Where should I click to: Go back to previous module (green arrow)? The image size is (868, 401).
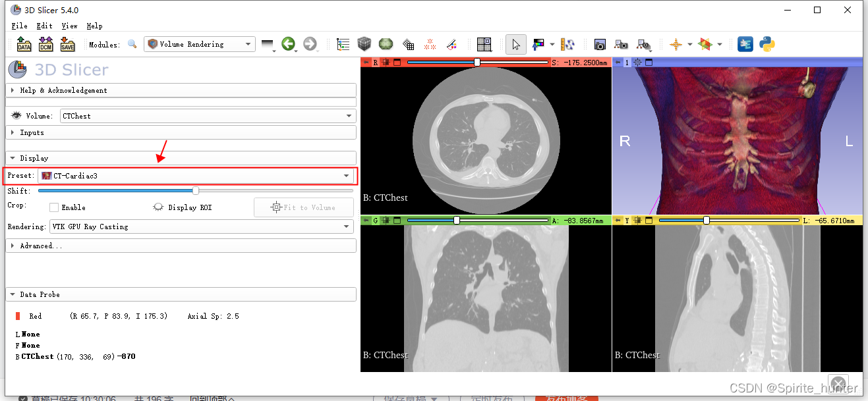click(x=288, y=44)
